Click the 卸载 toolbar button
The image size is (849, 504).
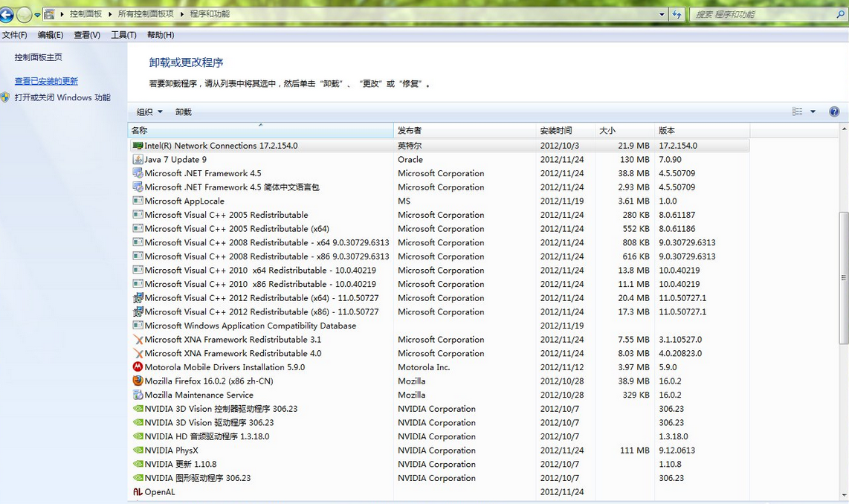click(184, 112)
